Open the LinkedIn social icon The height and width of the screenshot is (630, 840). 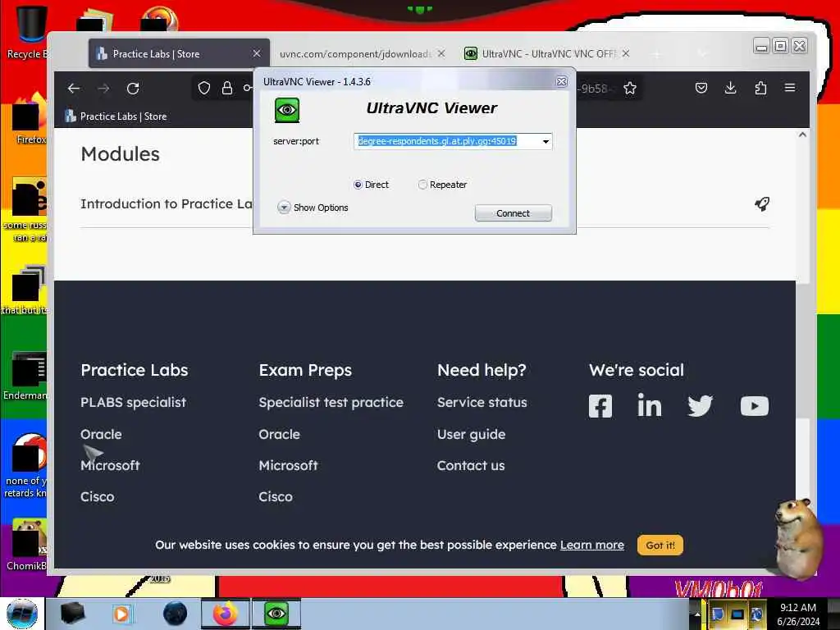click(x=650, y=405)
